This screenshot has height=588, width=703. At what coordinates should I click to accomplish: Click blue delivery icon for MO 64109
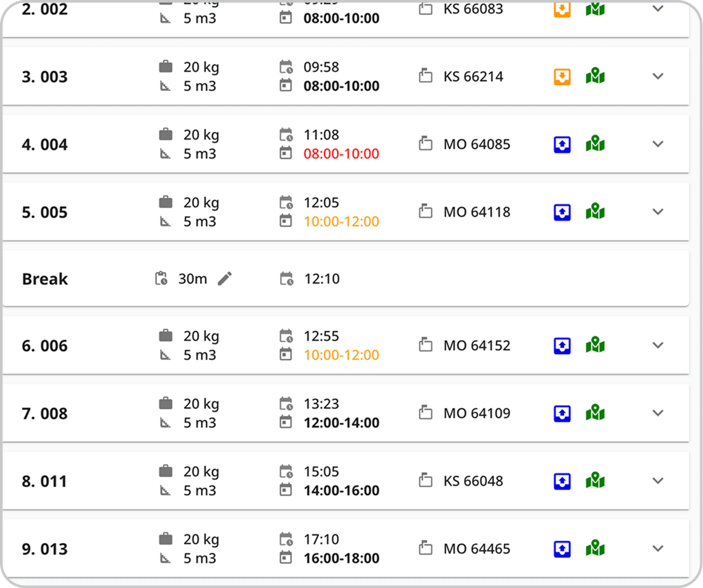click(x=562, y=413)
